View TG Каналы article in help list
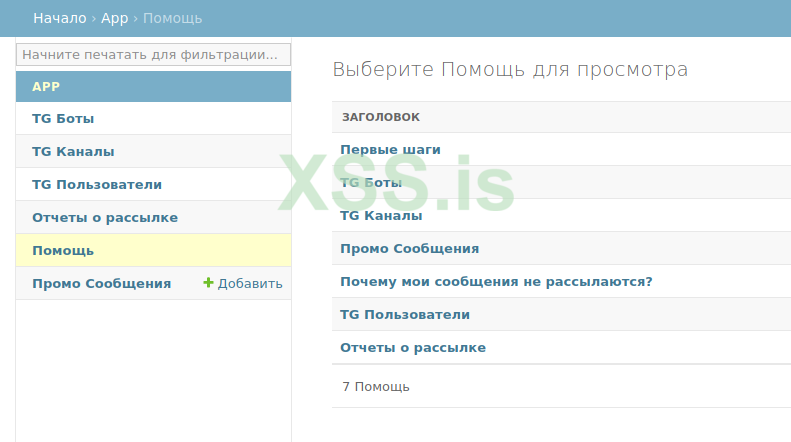This screenshot has width=791, height=442. [x=381, y=216]
